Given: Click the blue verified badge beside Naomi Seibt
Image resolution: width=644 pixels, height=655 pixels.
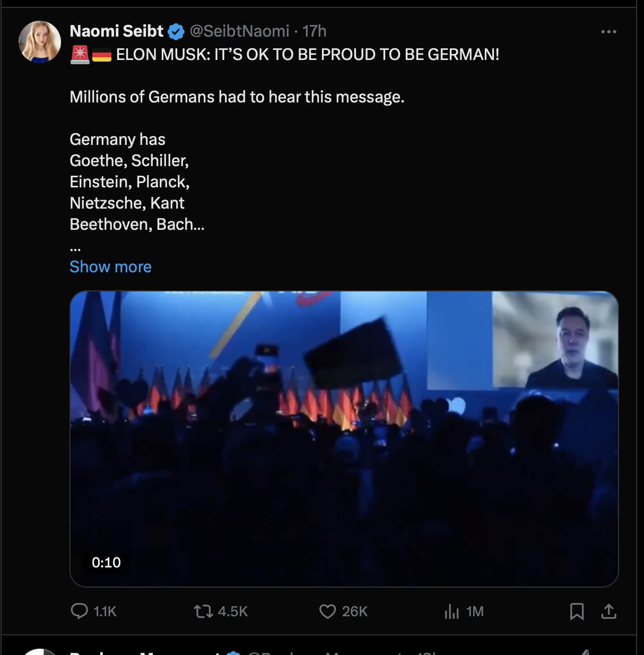Looking at the screenshot, I should click(x=176, y=32).
